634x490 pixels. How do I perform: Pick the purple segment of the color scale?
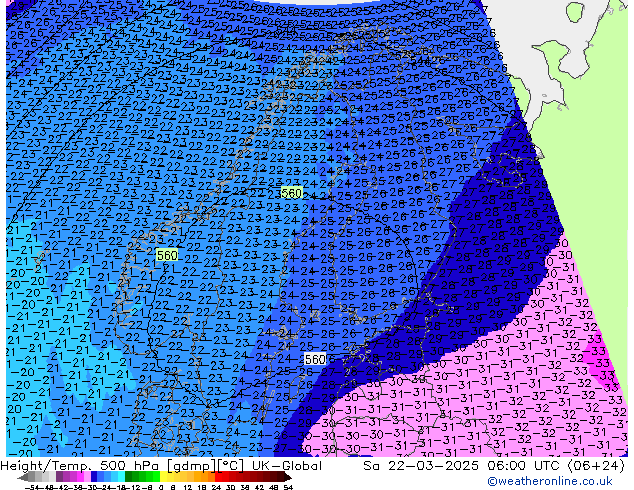(x=62, y=478)
